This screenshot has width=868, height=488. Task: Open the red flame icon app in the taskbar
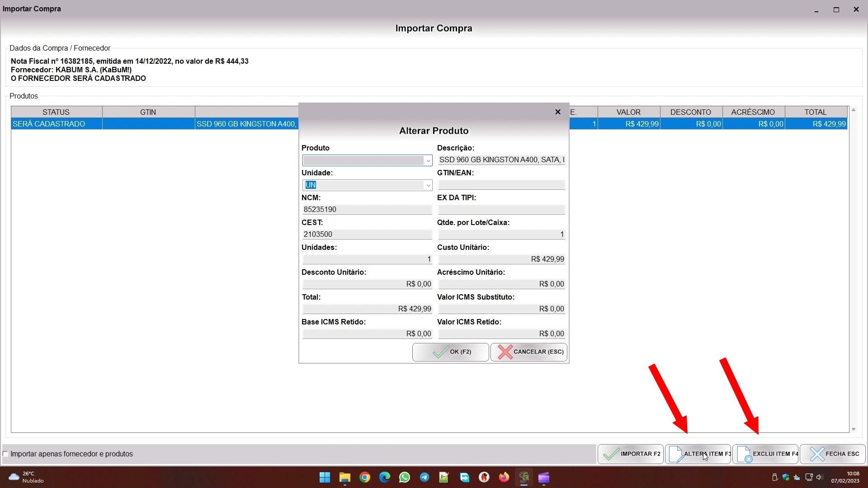click(x=484, y=477)
